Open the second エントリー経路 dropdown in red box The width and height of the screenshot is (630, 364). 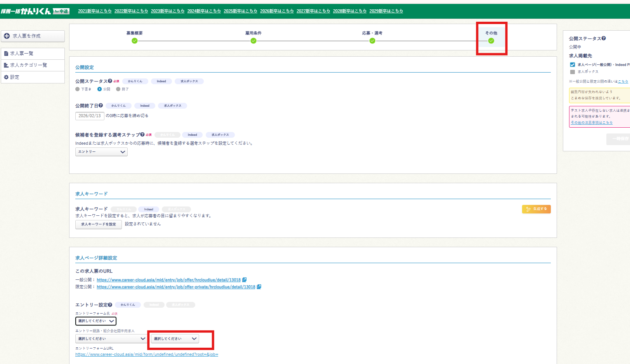click(175, 339)
